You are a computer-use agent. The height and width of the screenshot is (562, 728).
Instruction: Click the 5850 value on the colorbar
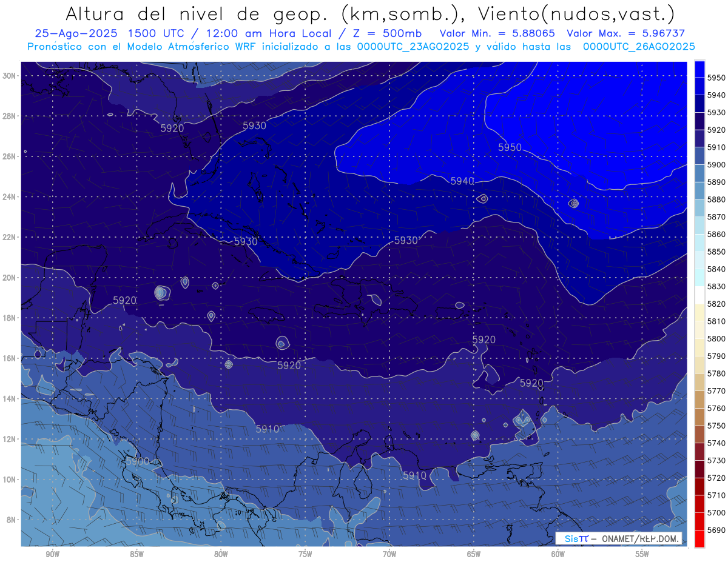pyautogui.click(x=716, y=252)
